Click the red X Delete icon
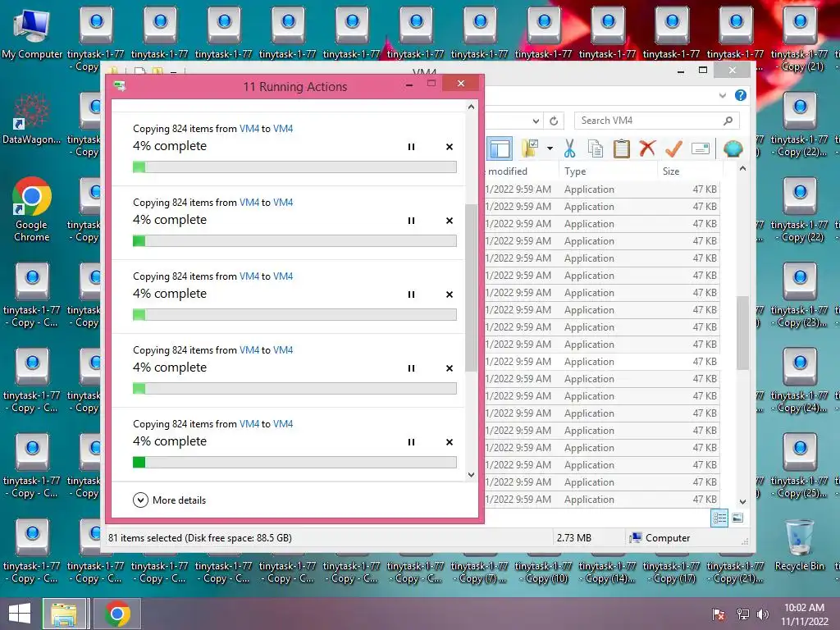The image size is (840, 630). click(x=647, y=148)
